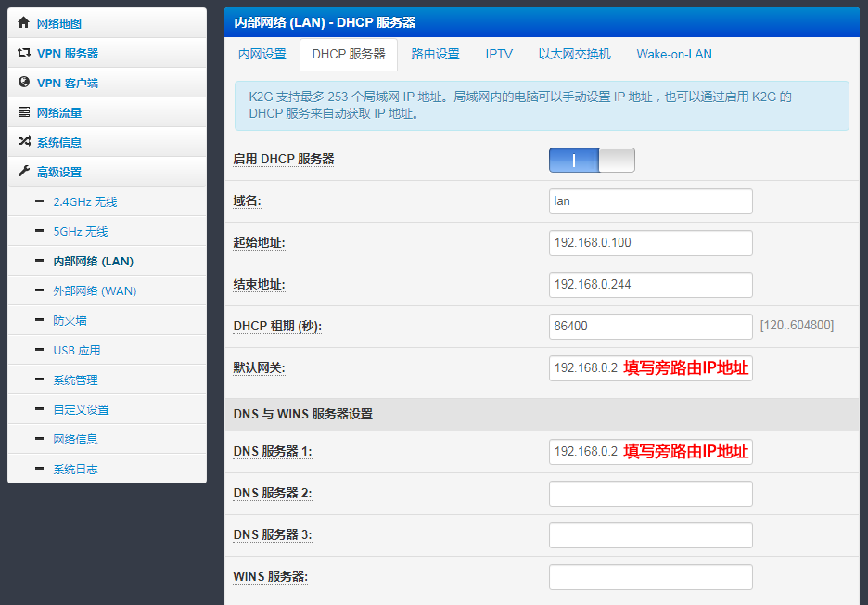Go to the Wake-on-LAN tab
The height and width of the screenshot is (605, 868).
(x=674, y=55)
